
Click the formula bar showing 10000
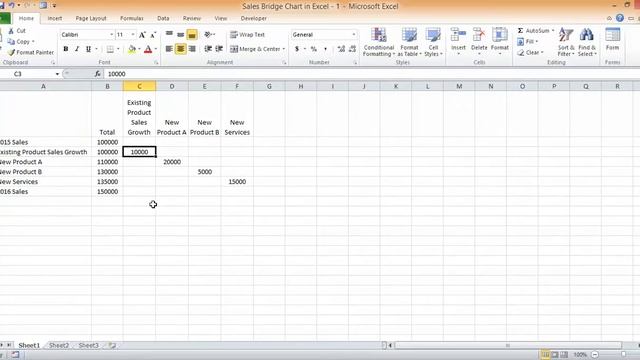[x=371, y=74]
